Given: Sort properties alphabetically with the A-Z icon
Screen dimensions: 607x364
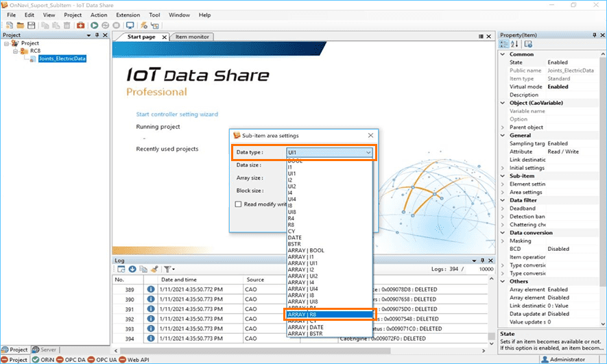Looking at the screenshot, I should [514, 44].
